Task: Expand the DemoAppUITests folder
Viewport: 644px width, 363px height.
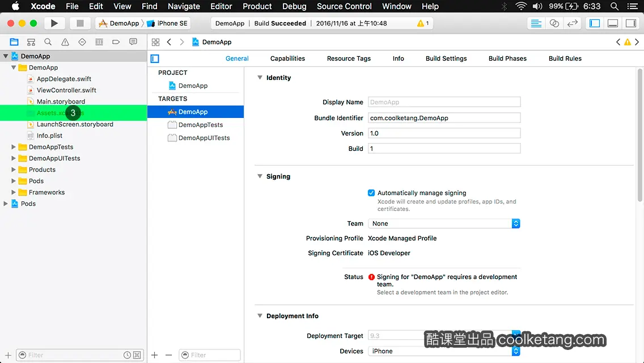Action: 14,158
